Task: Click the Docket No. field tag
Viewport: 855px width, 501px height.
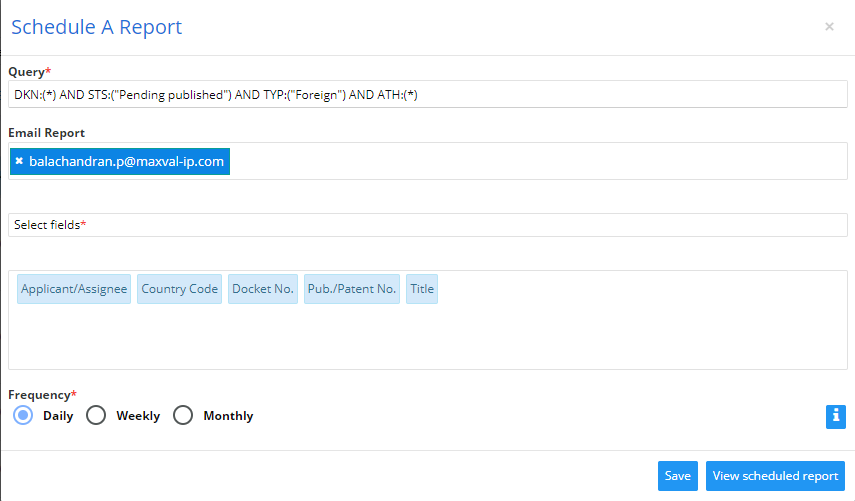Action: (263, 289)
